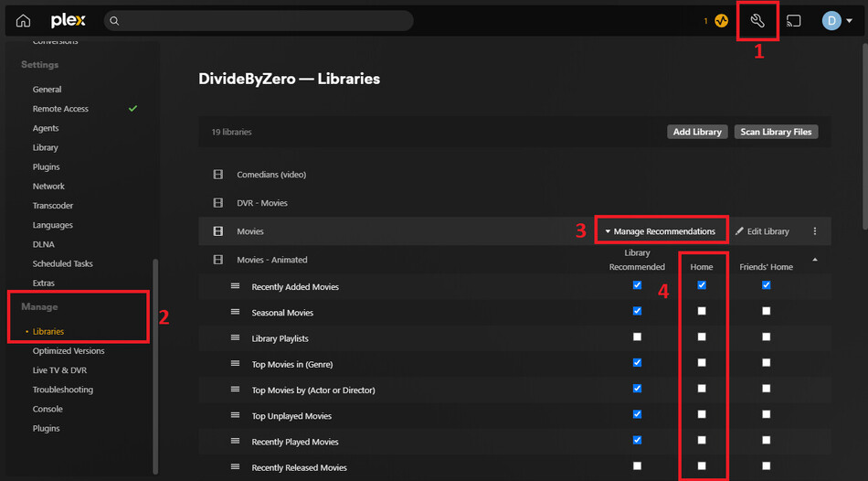Open the activity indicator icon
Image resolution: width=868 pixels, height=481 pixels.
tap(721, 21)
